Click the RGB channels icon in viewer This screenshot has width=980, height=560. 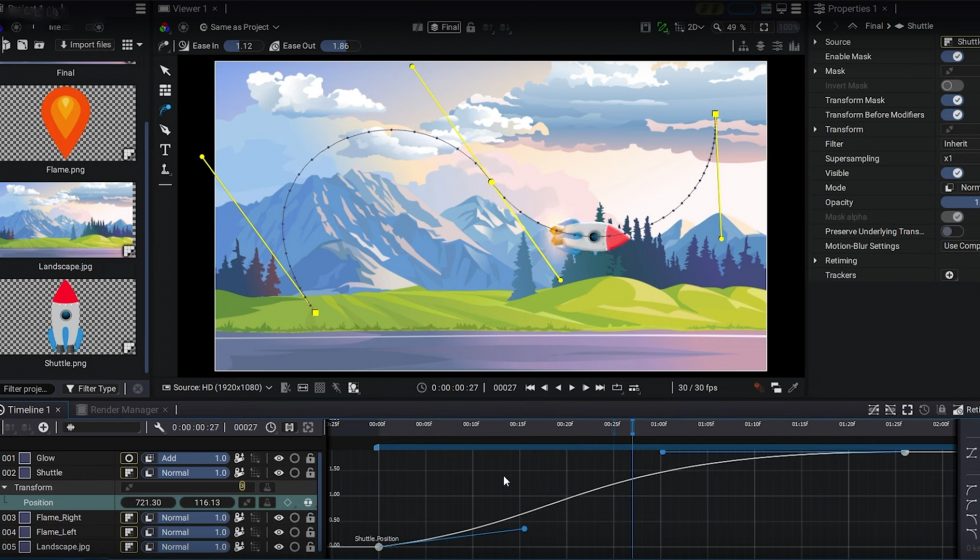pyautogui.click(x=164, y=28)
